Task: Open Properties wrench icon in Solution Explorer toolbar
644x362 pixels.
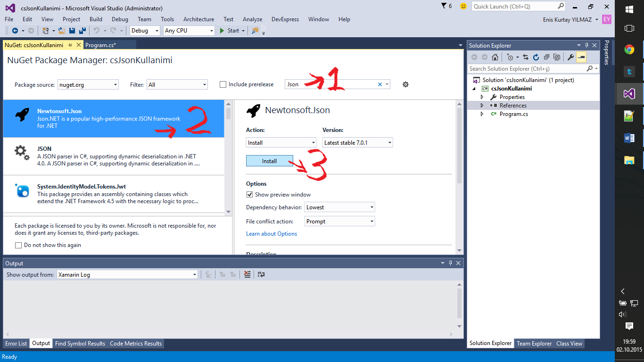Action: pos(570,57)
